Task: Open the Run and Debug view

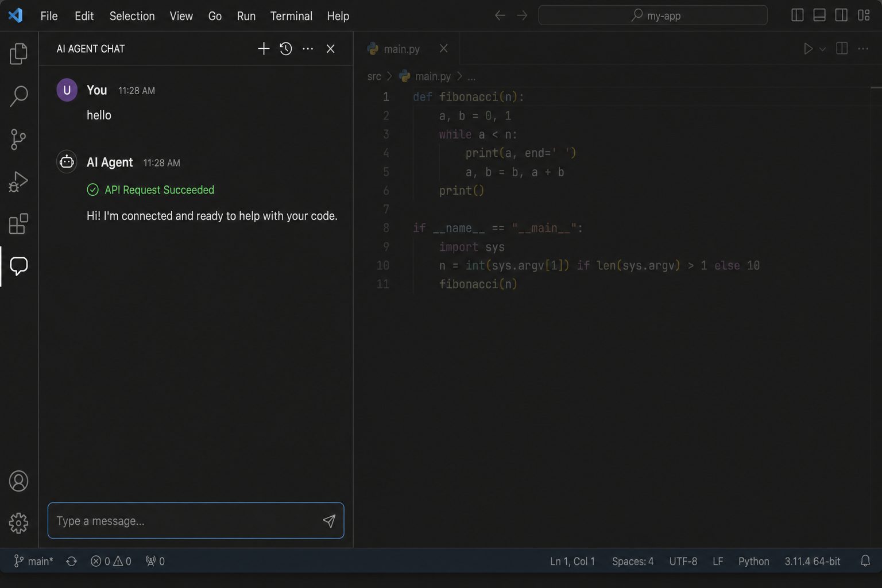Action: 18,181
